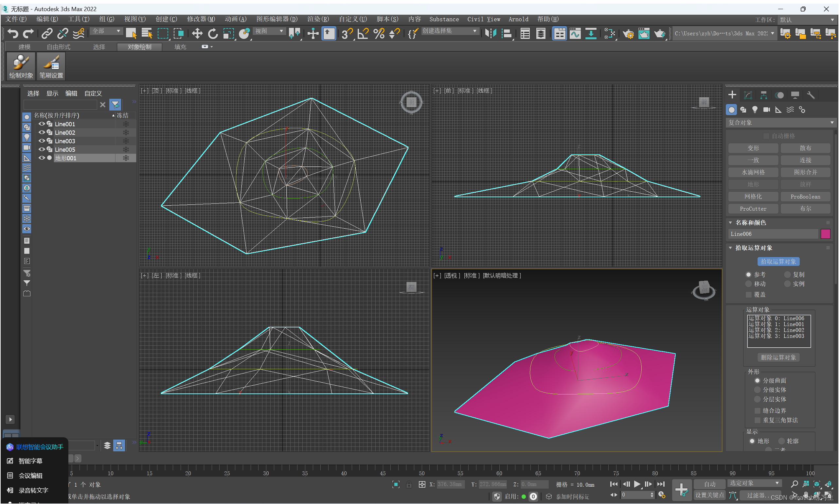Click the 删除运算对象 button
This screenshot has width=839, height=504.
pos(778,357)
